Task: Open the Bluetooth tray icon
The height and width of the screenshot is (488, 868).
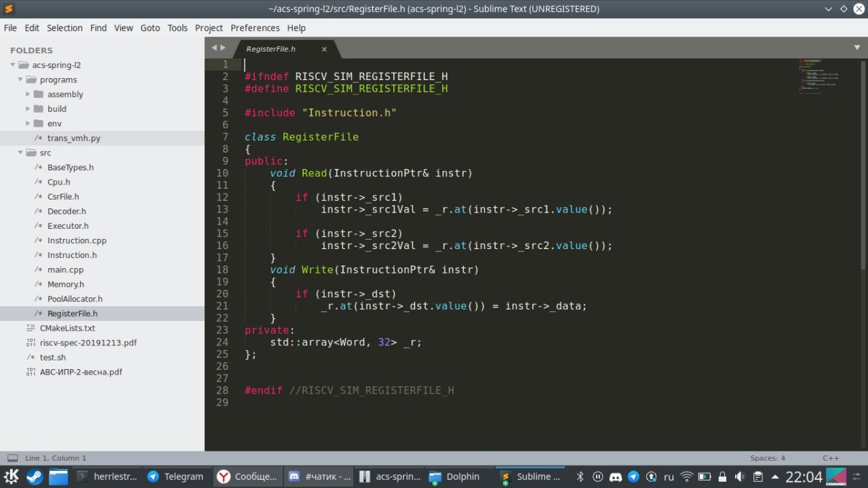Action: [x=580, y=476]
